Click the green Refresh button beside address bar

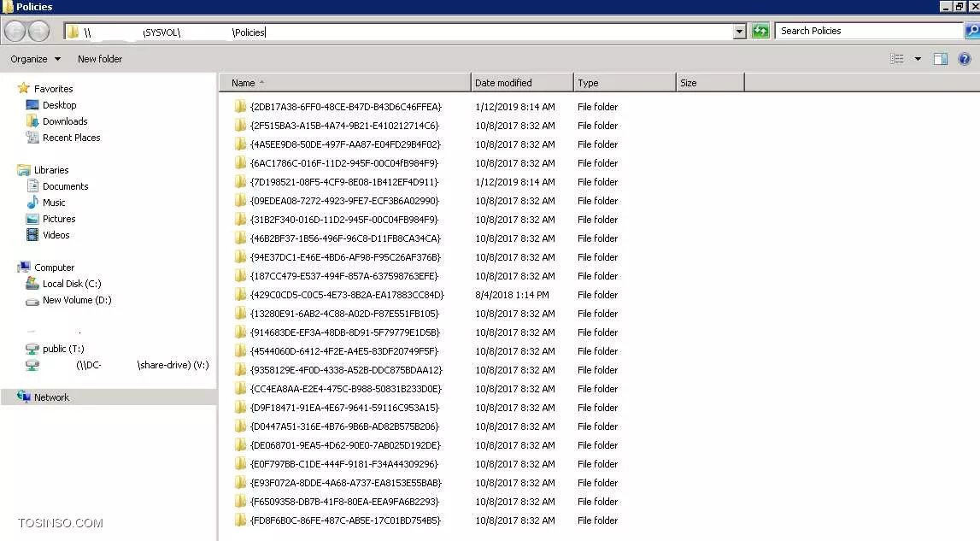(760, 32)
